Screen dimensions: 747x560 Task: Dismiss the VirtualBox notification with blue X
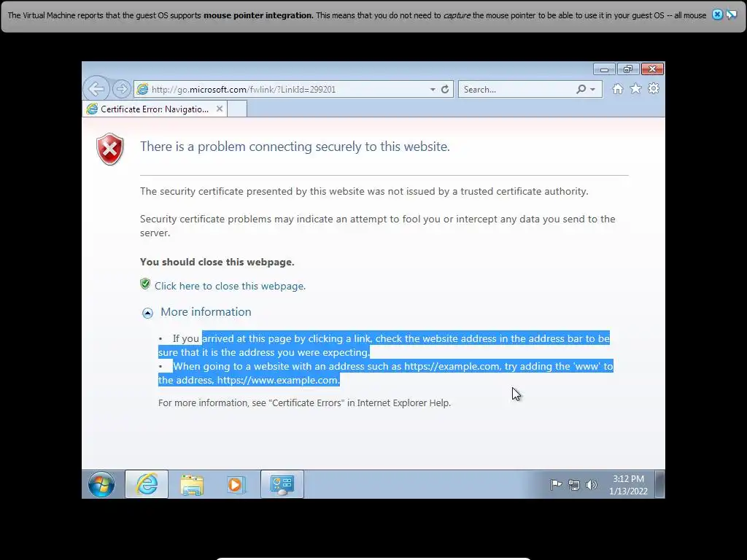pyautogui.click(x=717, y=15)
